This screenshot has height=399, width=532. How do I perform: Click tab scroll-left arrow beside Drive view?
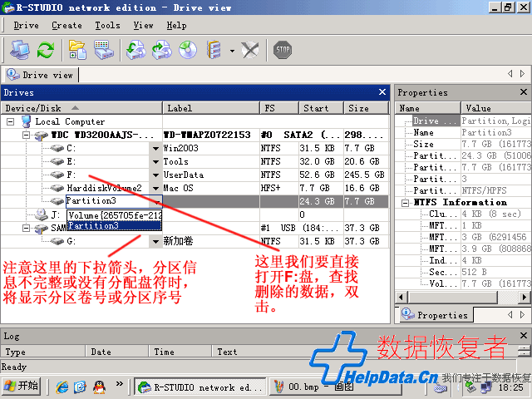[x=510, y=74]
